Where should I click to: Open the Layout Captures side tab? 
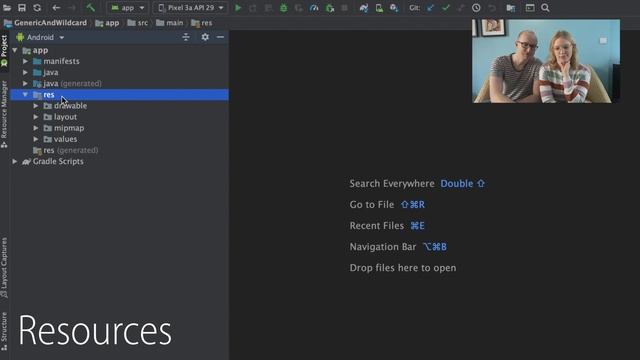click(4, 267)
